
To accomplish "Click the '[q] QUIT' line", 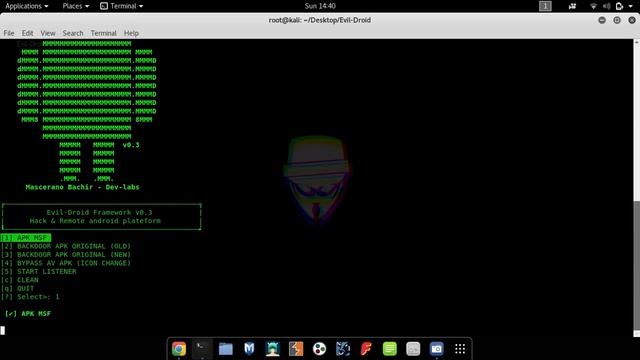I will coord(18,288).
